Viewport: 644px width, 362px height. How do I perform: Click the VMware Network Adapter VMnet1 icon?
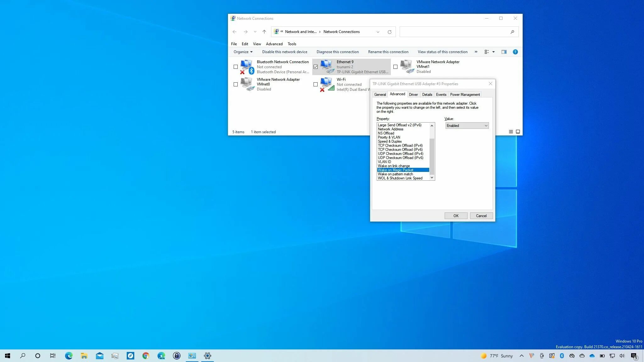[x=407, y=66]
